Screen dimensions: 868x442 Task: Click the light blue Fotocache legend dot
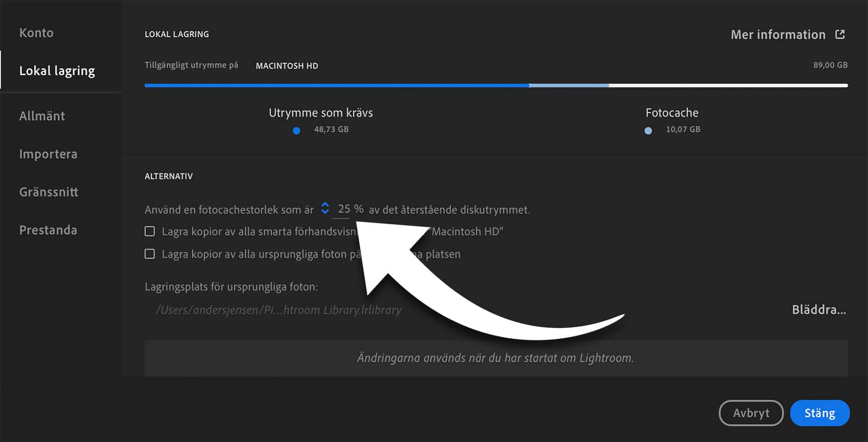point(648,130)
